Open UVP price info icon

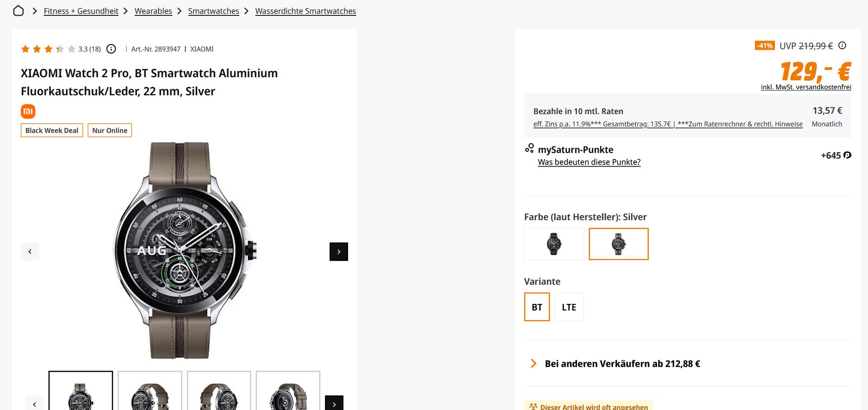[x=842, y=46]
